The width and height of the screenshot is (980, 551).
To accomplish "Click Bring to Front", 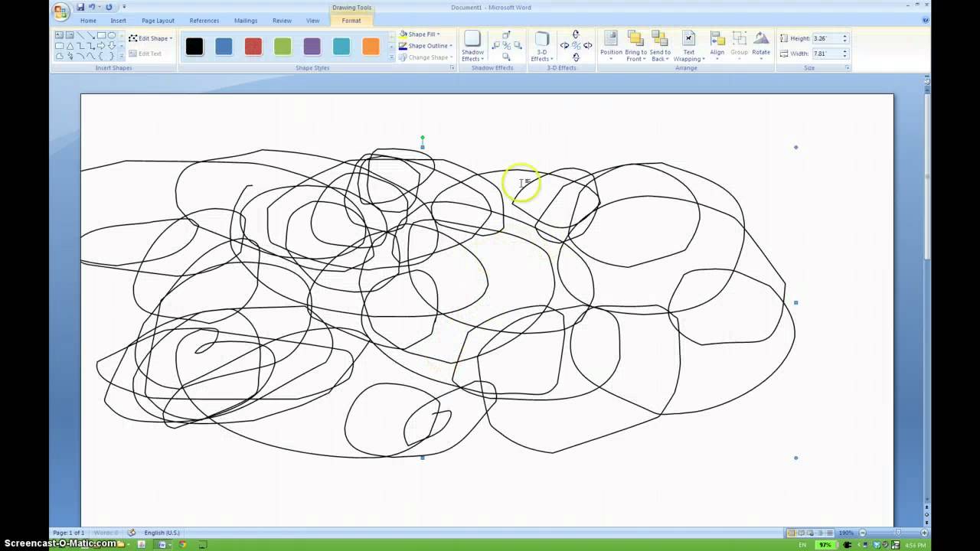I will click(x=635, y=44).
